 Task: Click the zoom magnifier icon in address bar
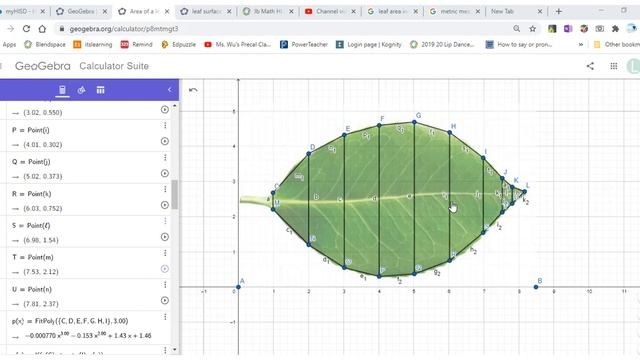point(517,29)
